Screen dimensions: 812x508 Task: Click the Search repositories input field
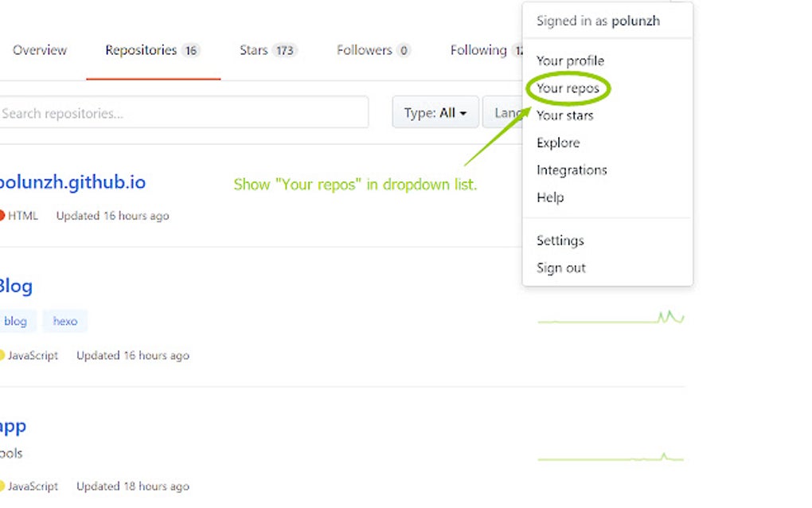(x=184, y=113)
